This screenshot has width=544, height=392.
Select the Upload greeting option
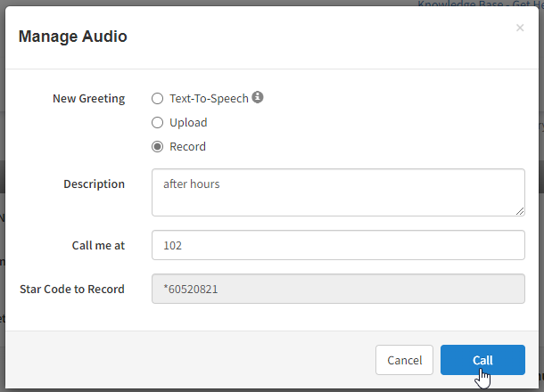pos(158,122)
